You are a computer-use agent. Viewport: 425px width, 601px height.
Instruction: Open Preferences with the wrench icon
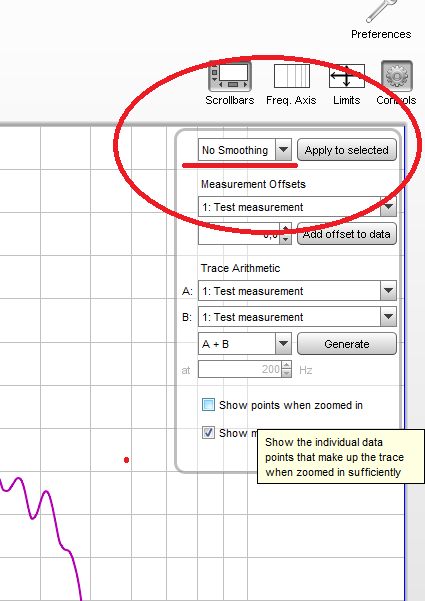pos(381,11)
